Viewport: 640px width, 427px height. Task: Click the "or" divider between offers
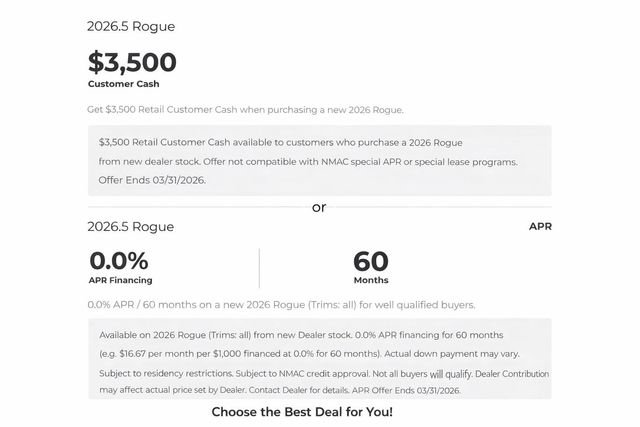319,207
